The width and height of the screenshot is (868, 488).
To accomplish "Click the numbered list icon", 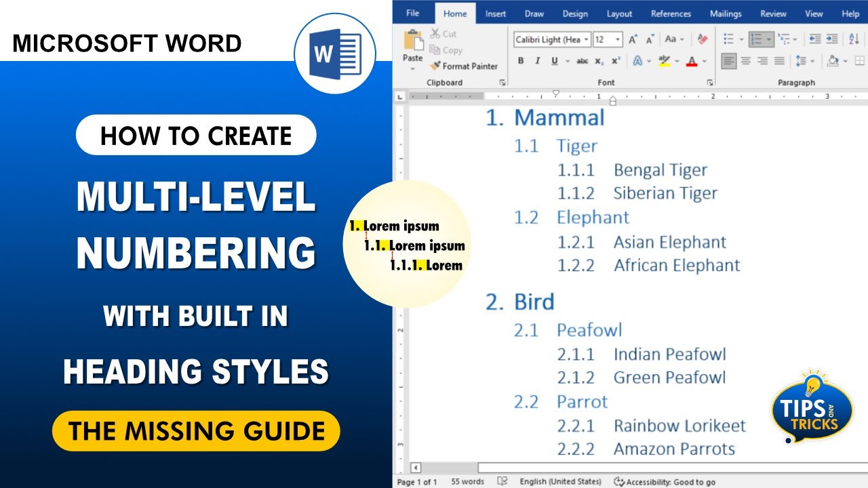I will tap(756, 39).
